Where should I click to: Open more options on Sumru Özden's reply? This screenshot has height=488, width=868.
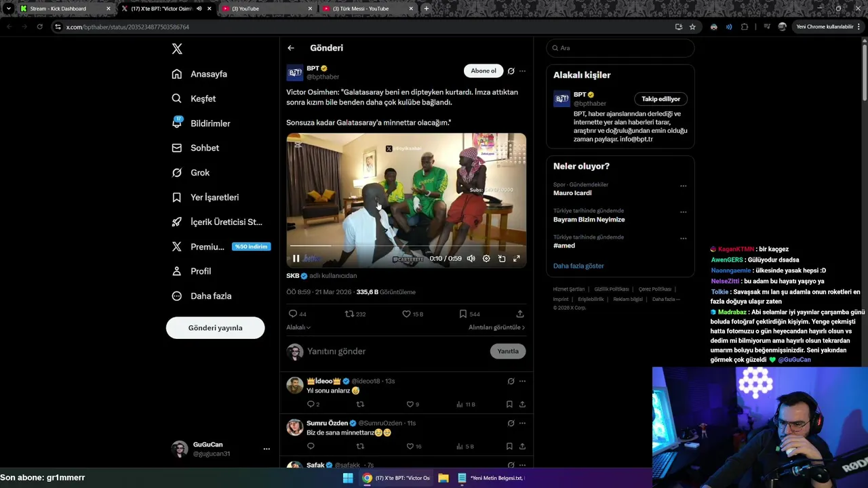click(x=522, y=423)
